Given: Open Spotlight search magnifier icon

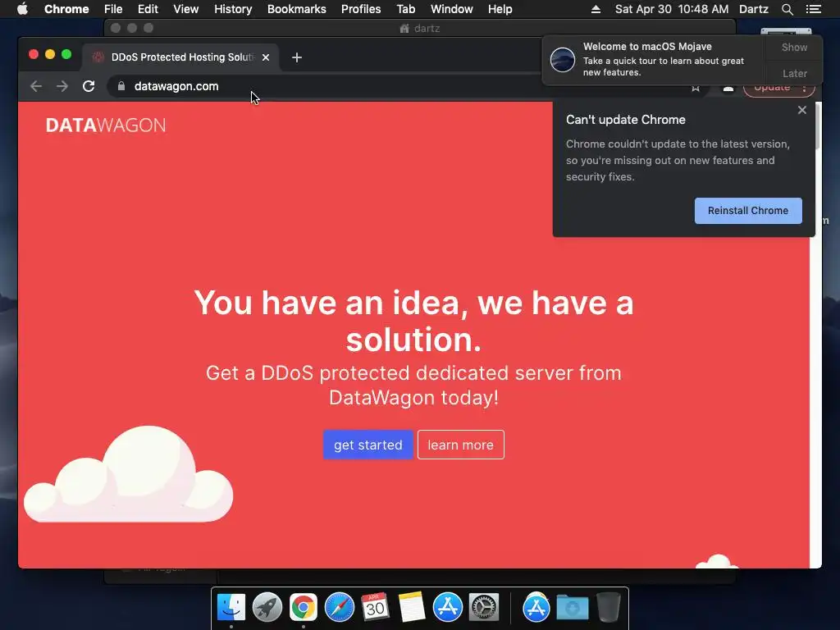Looking at the screenshot, I should [x=787, y=9].
